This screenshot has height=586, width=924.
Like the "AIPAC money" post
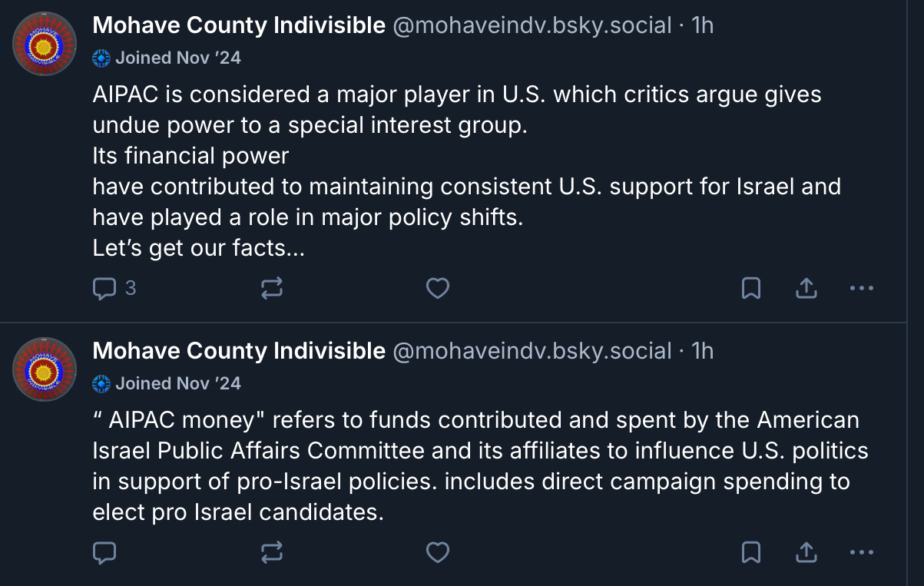(438, 552)
